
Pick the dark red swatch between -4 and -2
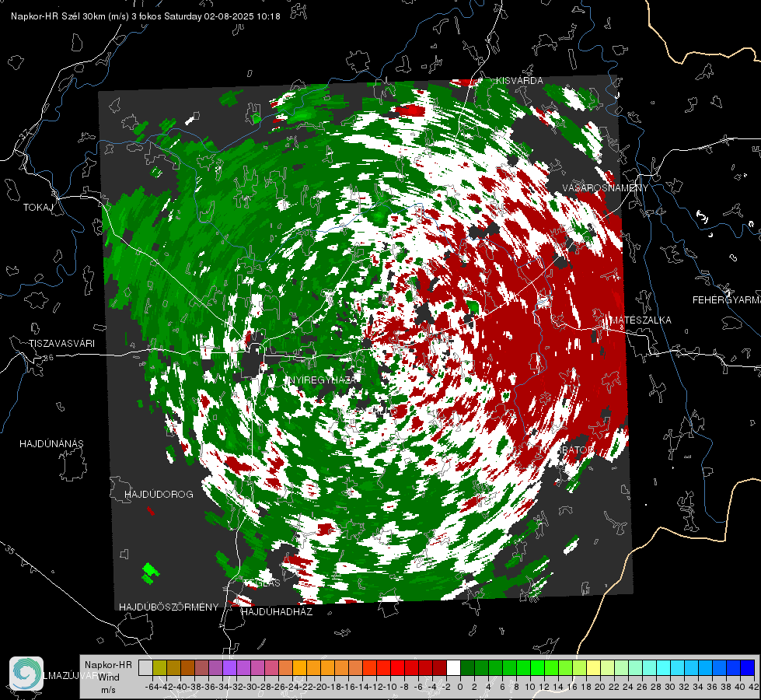pyautogui.click(x=439, y=667)
